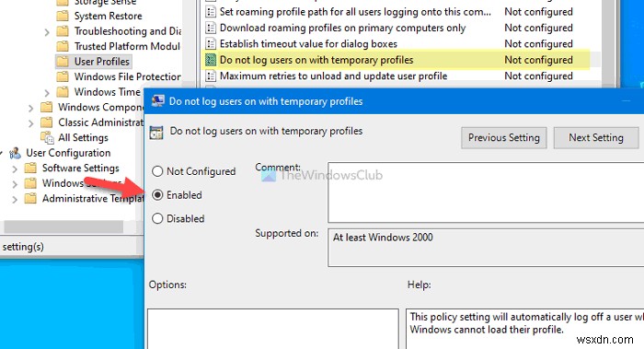This screenshot has width=644, height=349.
Task: Click the tree pane horizontal scrollbar
Action: [63, 227]
